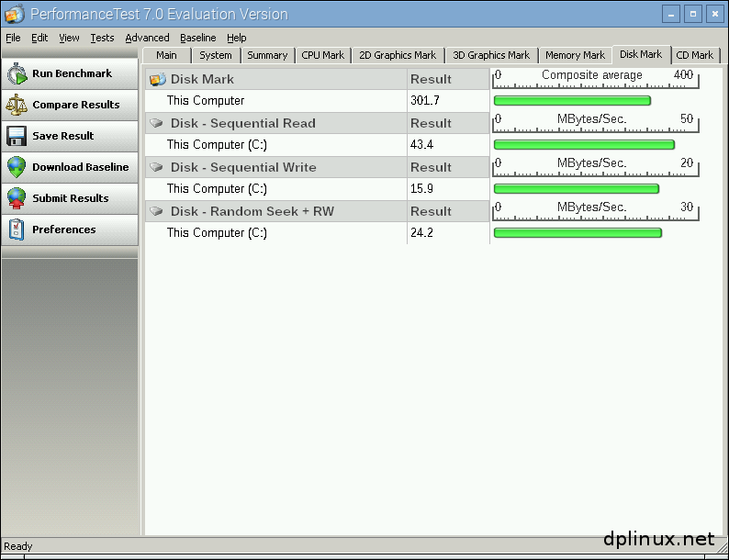This screenshot has height=560, width=729.
Task: Click the Sequential Read green result bar
Action: 584,144
